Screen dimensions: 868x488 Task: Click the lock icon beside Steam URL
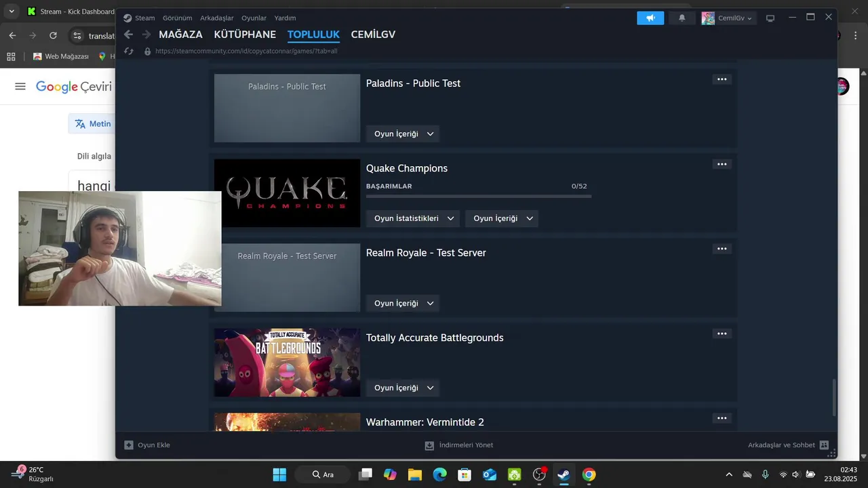pyautogui.click(x=147, y=51)
